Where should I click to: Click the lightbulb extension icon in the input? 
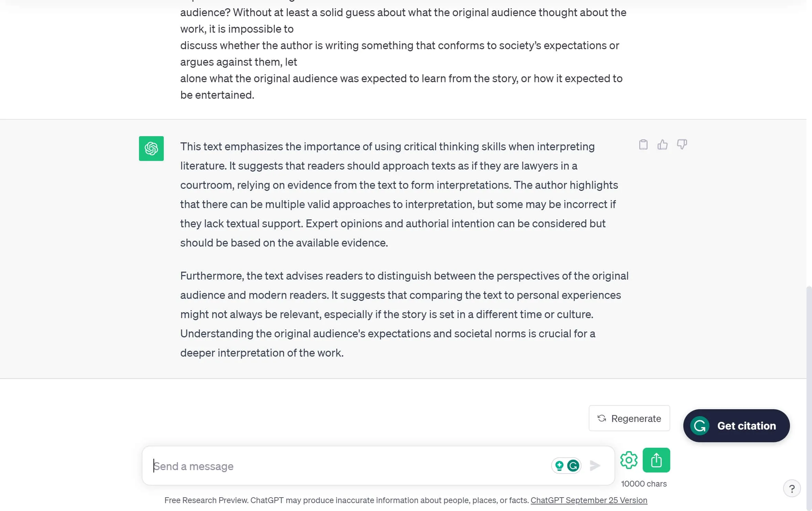559,465
